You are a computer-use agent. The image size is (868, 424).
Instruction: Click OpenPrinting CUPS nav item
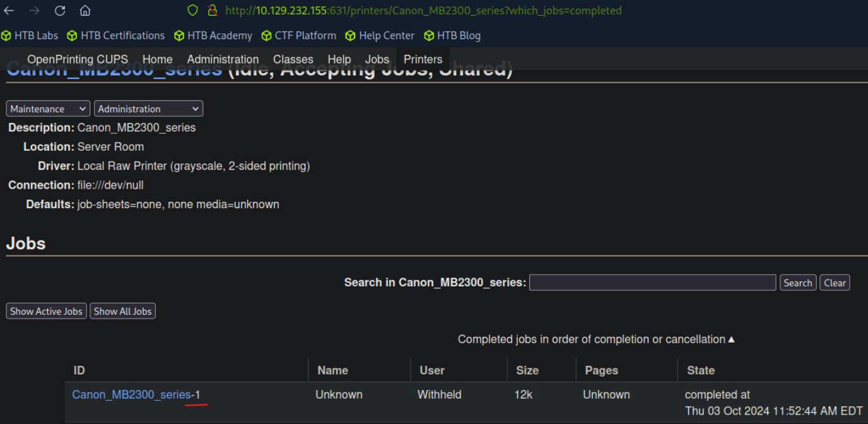click(78, 59)
